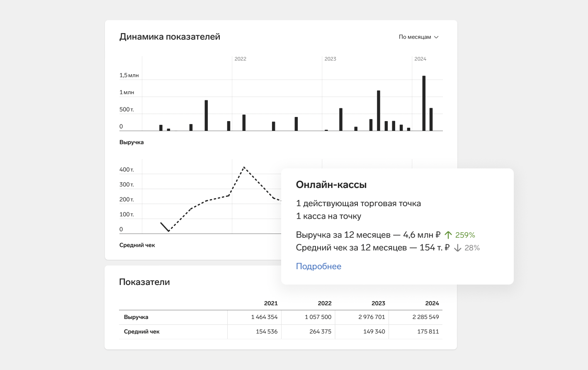Click the 'Выручка' row label in table
The height and width of the screenshot is (370, 588).
pyautogui.click(x=136, y=317)
